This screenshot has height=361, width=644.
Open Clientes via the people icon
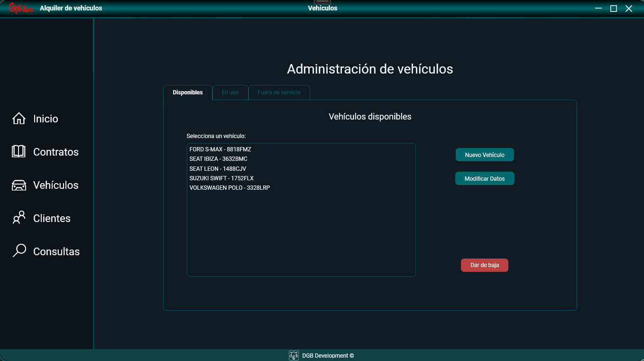[18, 218]
